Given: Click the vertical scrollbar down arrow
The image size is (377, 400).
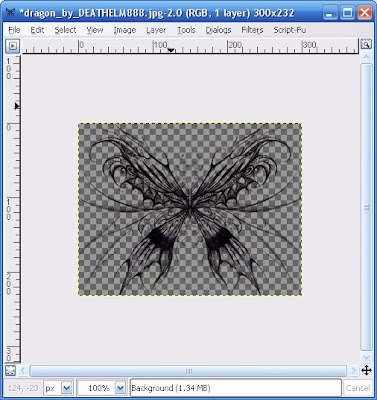Looking at the screenshot, I should (366, 357).
